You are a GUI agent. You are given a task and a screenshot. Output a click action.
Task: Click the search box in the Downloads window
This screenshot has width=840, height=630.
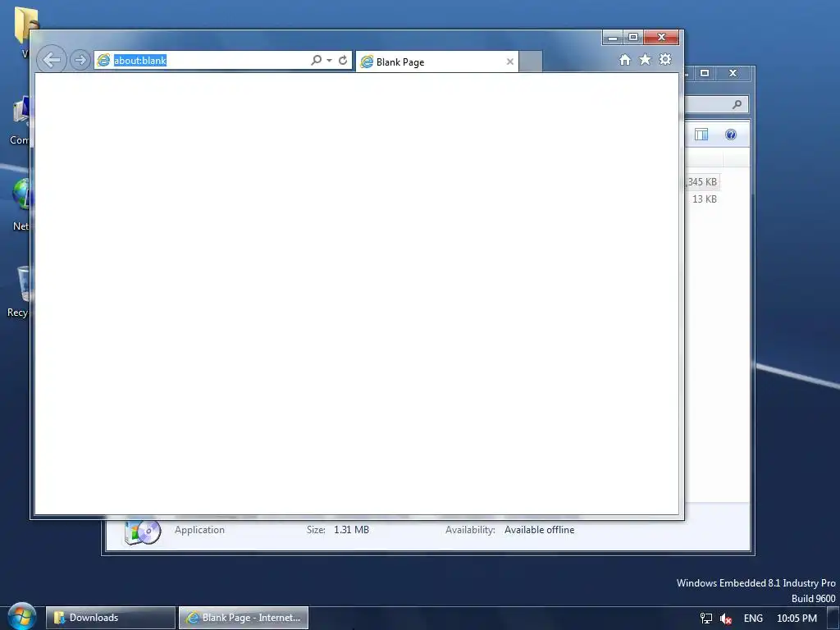tap(717, 104)
